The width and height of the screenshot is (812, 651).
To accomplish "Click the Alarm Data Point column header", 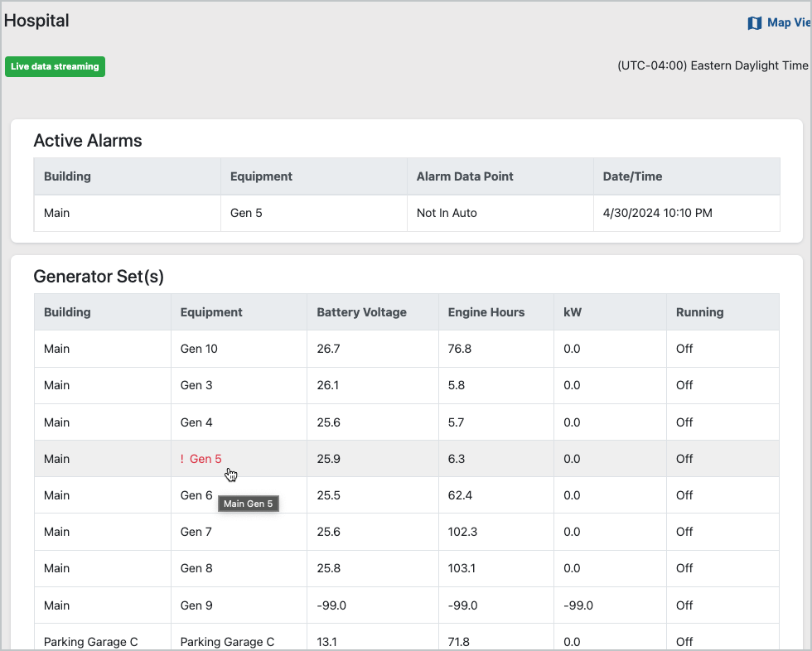I will (465, 176).
